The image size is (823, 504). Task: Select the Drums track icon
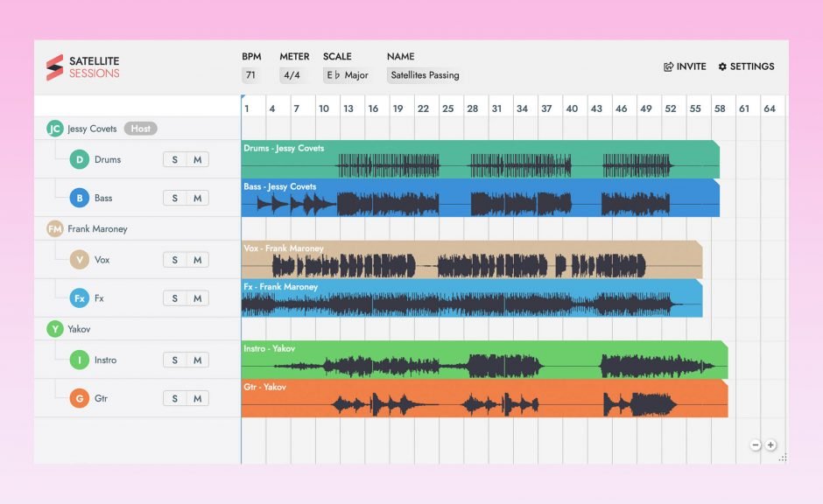[x=80, y=159]
